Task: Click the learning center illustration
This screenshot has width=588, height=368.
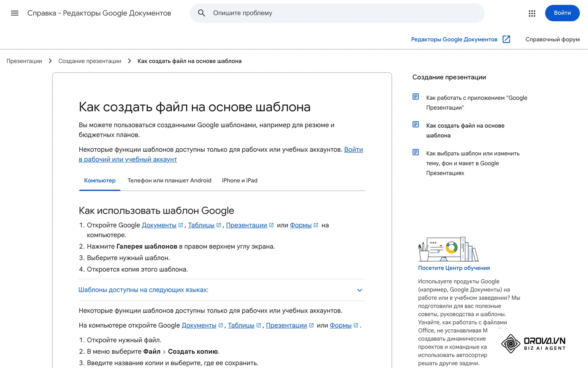Action: [x=448, y=249]
